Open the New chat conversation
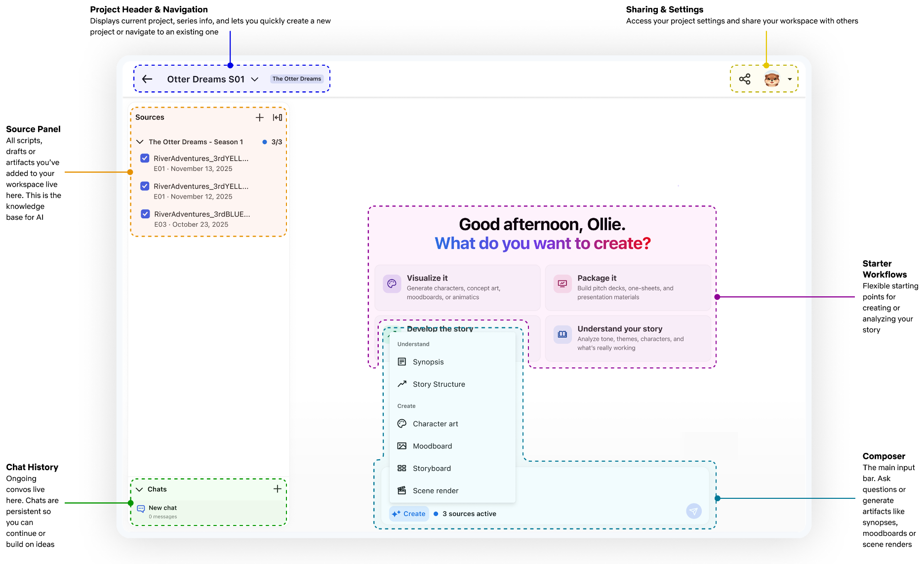 [208, 512]
